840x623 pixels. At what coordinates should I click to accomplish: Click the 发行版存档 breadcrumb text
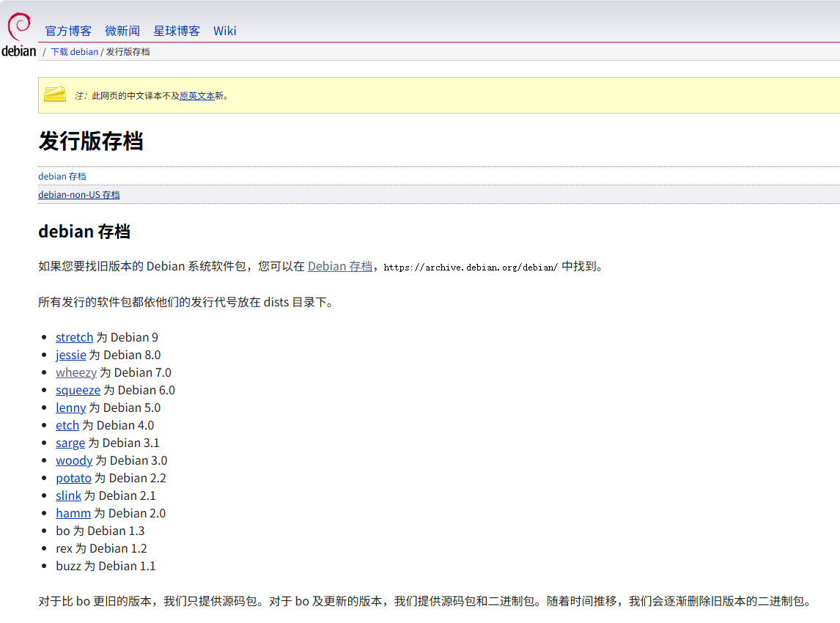128,52
